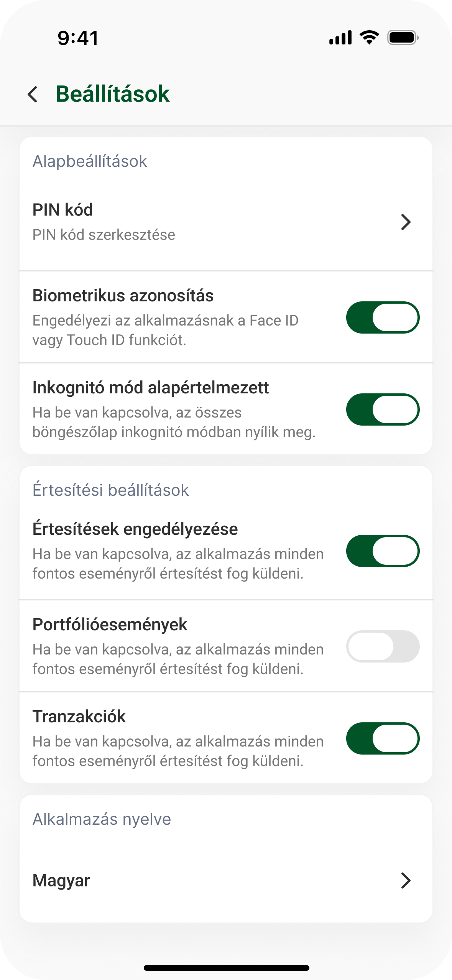This screenshot has width=452, height=980.
Task: Tap the home indicator bar
Action: click(x=226, y=968)
